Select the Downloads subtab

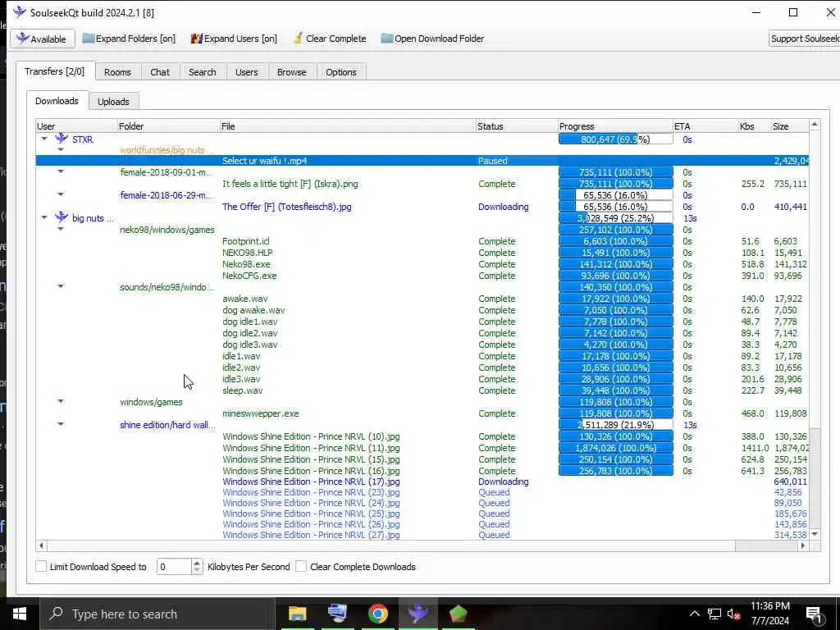pos(57,101)
